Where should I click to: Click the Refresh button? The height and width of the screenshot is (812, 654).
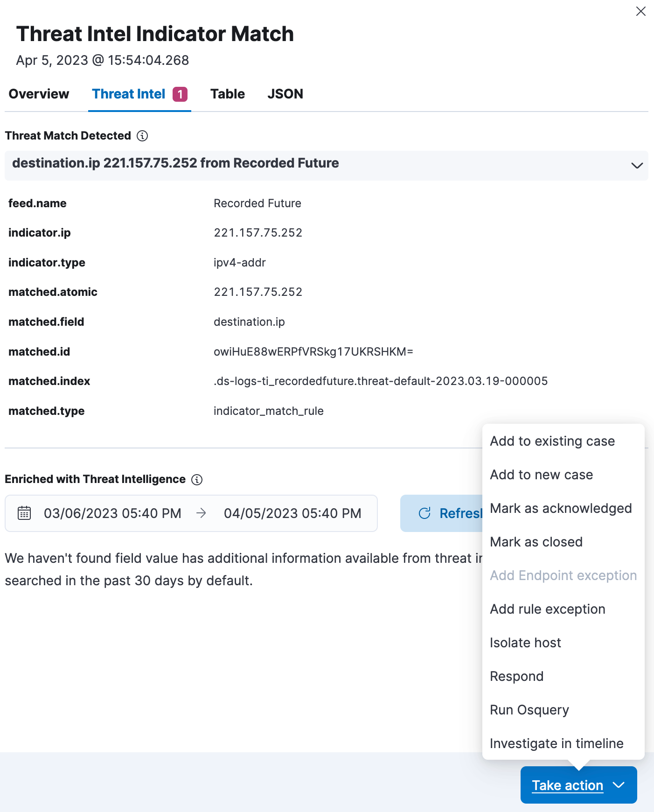coord(441,513)
